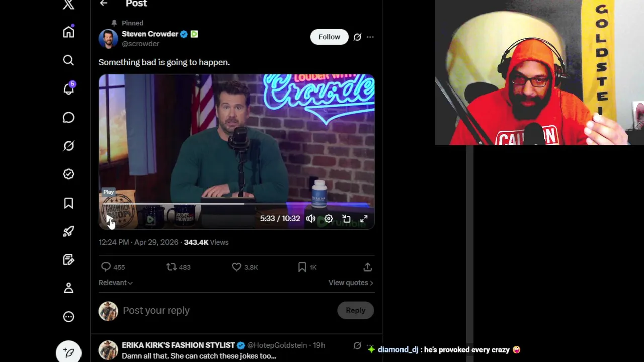Expand the Relevant sort dropdown
Viewport: 644px width, 362px height.
tap(115, 283)
